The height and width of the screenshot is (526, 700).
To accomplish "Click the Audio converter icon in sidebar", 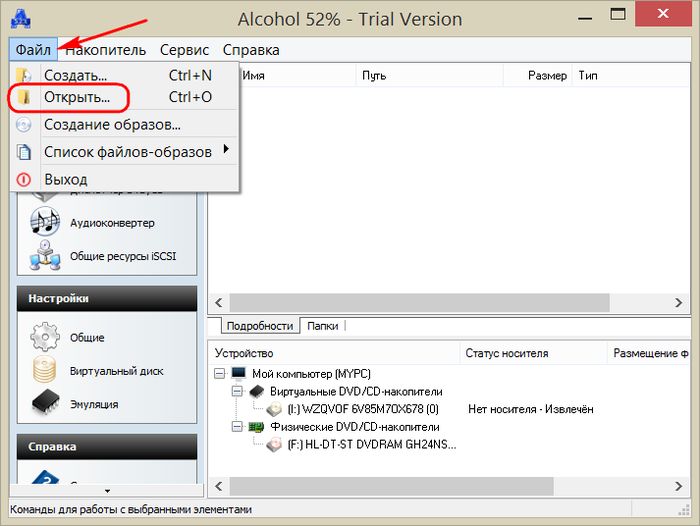I will coord(45,222).
